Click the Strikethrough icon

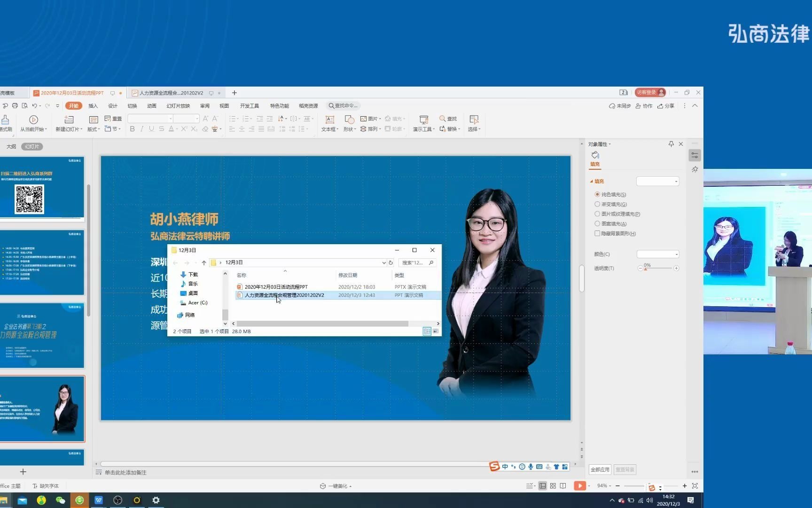[161, 129]
